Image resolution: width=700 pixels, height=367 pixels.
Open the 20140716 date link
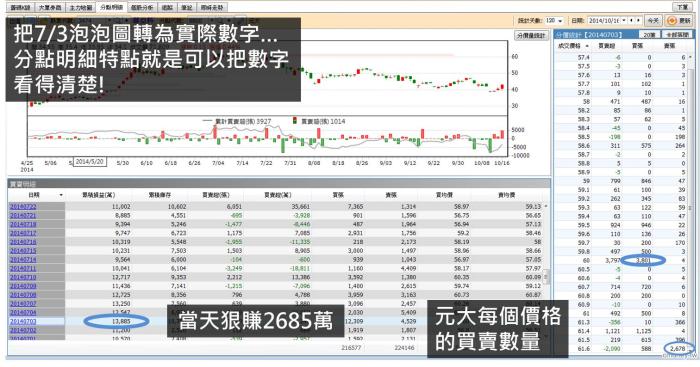23,242
